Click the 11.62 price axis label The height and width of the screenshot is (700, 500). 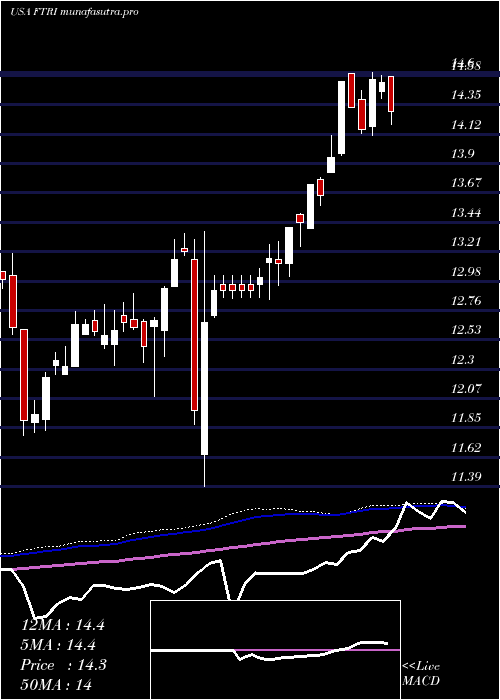pos(466,448)
